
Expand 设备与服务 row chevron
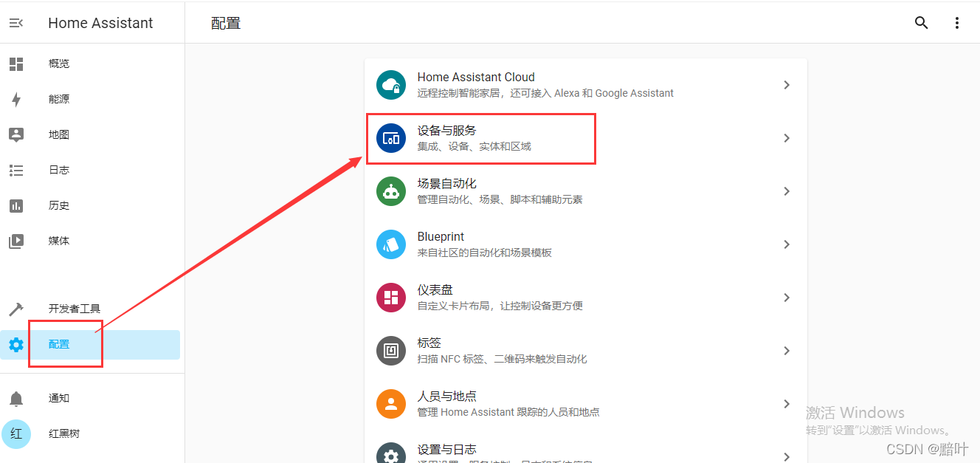[x=787, y=138]
